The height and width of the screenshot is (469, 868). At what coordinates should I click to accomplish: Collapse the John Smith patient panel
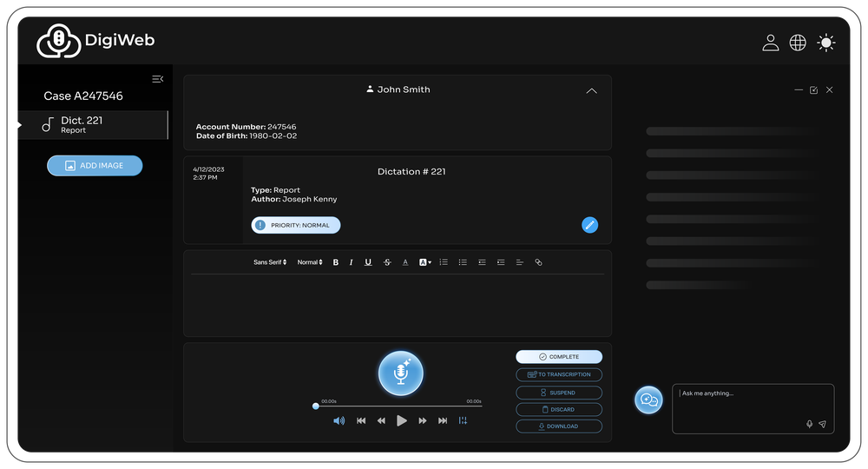(591, 91)
